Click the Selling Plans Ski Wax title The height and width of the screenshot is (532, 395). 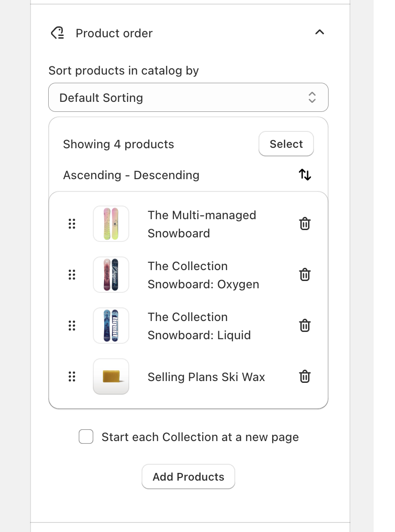[x=206, y=377]
